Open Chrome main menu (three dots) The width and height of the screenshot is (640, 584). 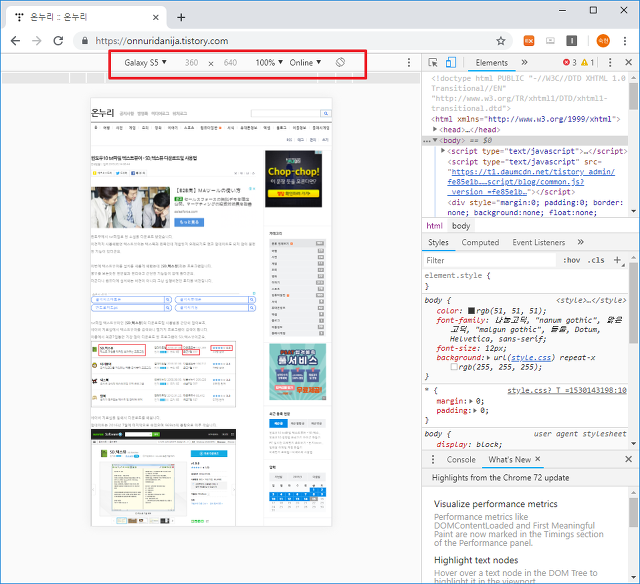coord(624,40)
